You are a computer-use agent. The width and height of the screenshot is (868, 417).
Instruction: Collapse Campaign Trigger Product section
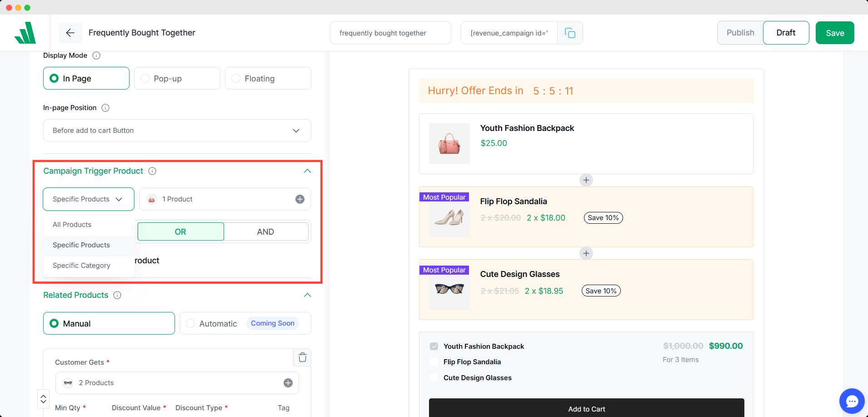tap(308, 171)
